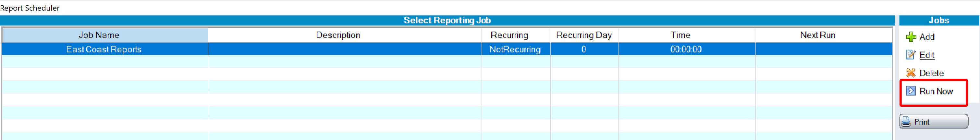Image resolution: width=980 pixels, height=140 pixels.
Task: Edit the selected job
Action: [x=927, y=55]
